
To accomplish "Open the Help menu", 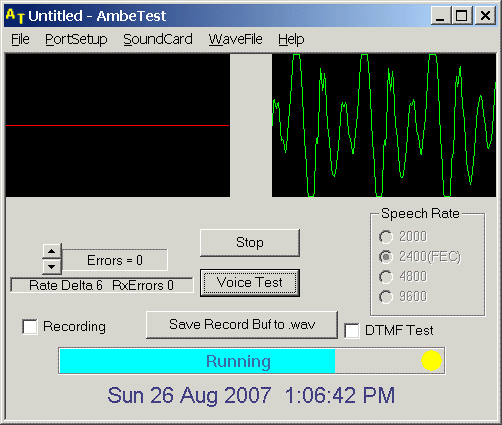I will [x=291, y=39].
